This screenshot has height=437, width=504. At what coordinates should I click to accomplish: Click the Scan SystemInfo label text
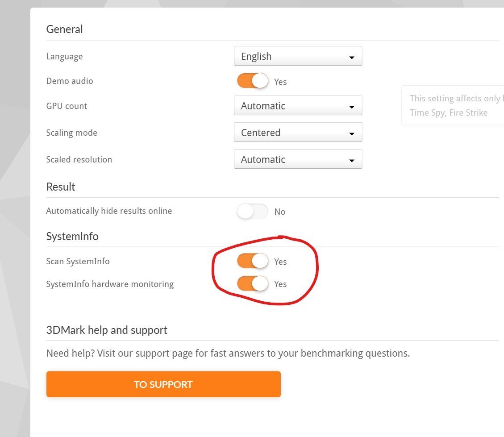(78, 261)
